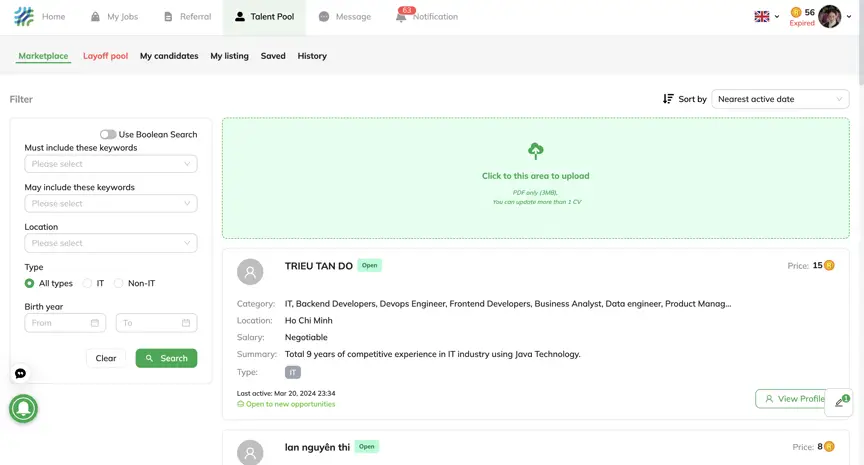
Task: Click the page vertical scrollbar
Action: pos(861,43)
